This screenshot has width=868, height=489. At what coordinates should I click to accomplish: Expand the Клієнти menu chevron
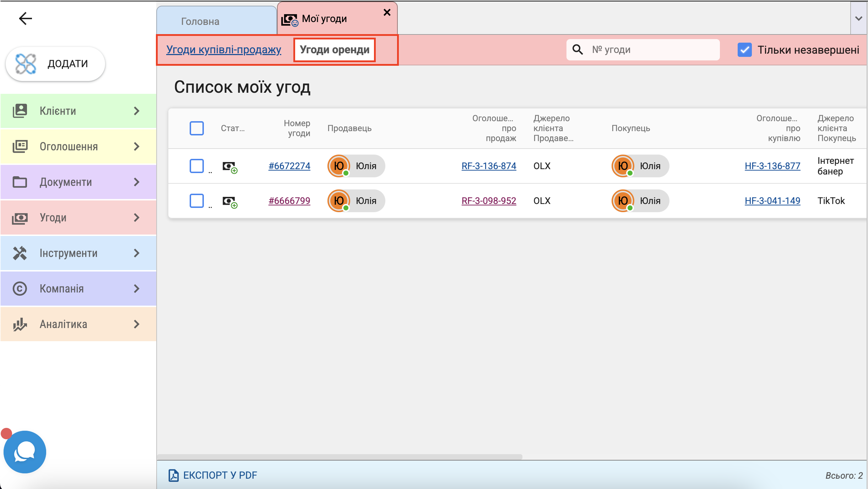(137, 111)
